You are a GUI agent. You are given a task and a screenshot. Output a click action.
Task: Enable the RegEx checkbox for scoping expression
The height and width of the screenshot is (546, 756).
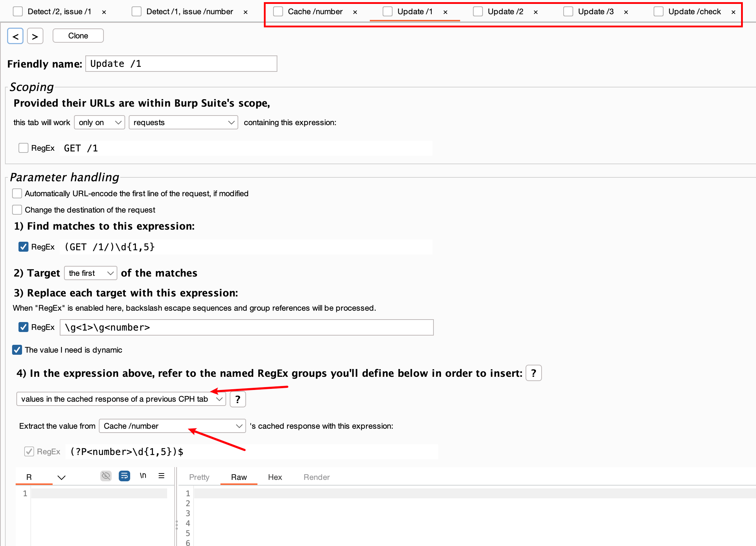pyautogui.click(x=23, y=148)
